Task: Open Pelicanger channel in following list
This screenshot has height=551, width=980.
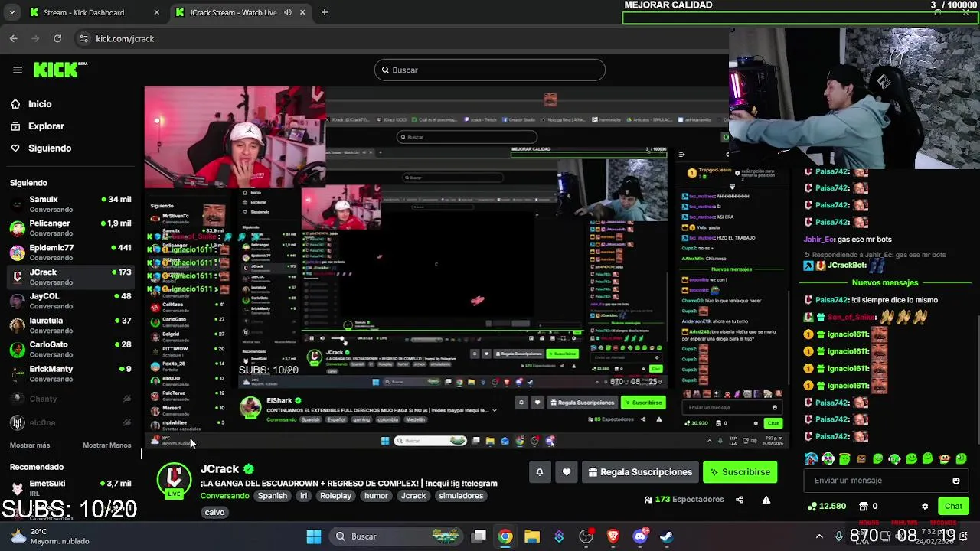Action: point(70,227)
